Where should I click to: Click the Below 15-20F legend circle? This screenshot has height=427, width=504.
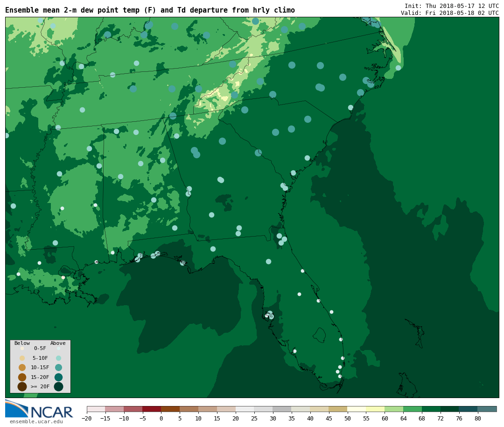(22, 377)
